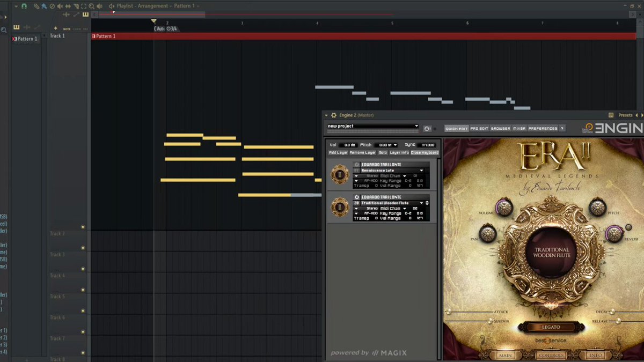Open Renaissance Lute instrument dropdown
The height and width of the screenshot is (362, 644).
click(421, 171)
